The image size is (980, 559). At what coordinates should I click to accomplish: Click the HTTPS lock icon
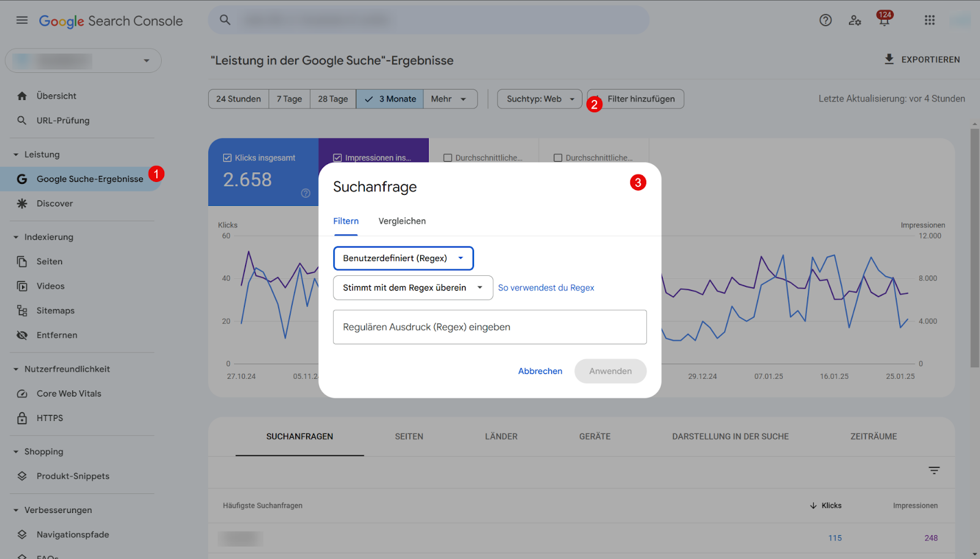tap(22, 418)
